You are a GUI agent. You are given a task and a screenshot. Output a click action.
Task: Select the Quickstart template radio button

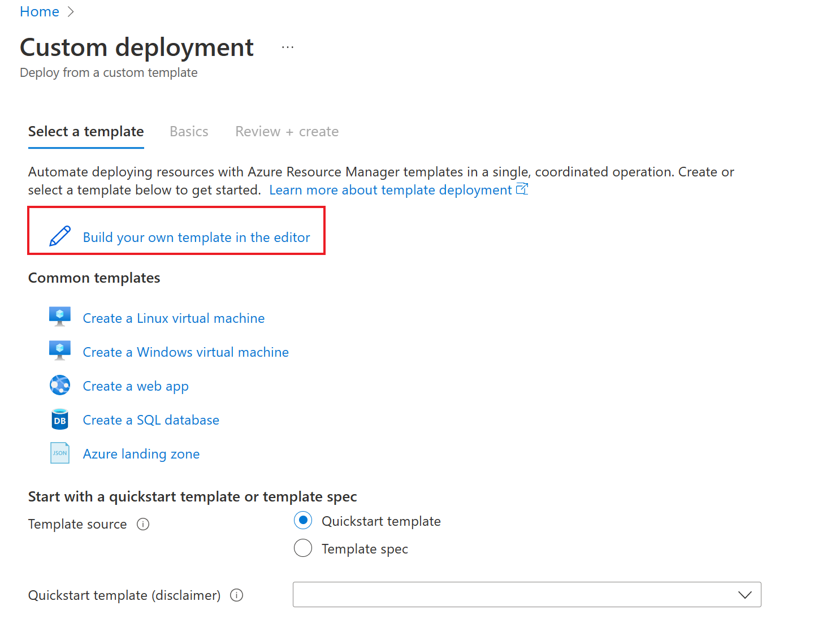pos(303,520)
